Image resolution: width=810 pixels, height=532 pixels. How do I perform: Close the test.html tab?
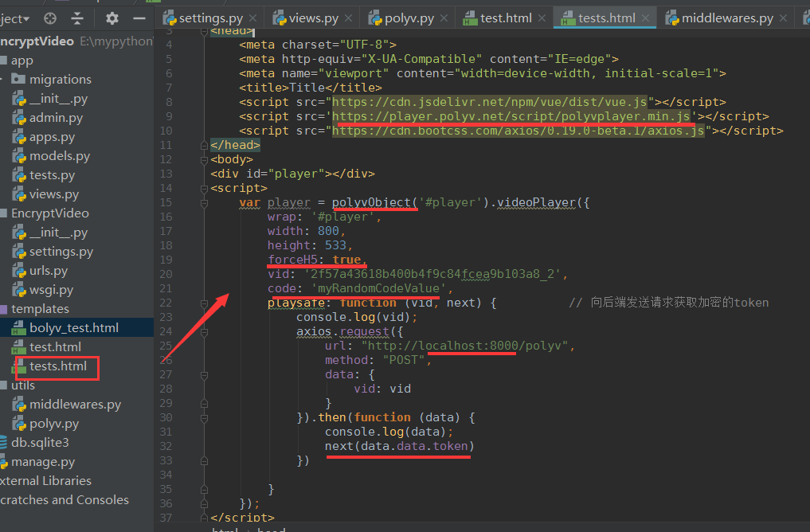(542, 18)
